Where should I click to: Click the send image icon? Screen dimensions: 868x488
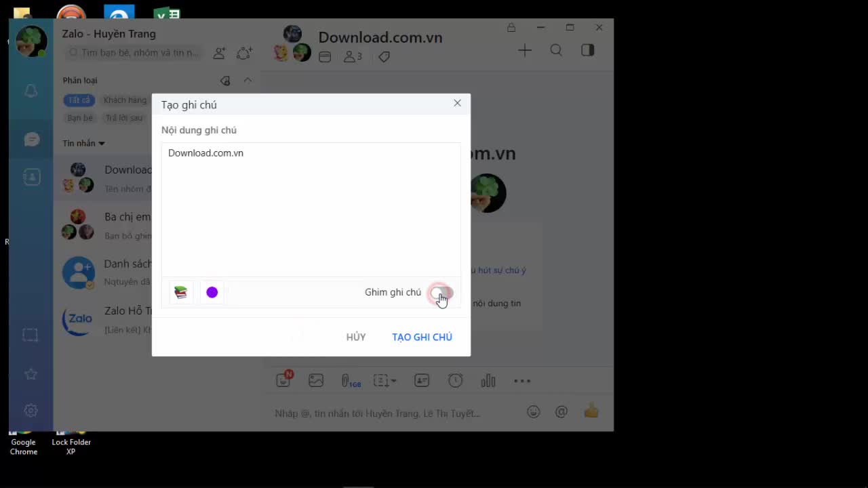316,380
